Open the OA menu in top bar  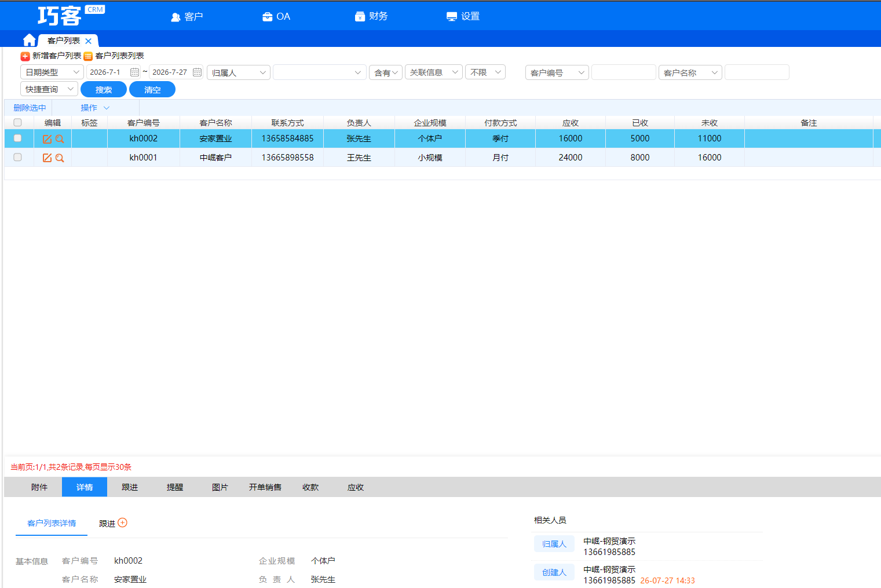276,17
